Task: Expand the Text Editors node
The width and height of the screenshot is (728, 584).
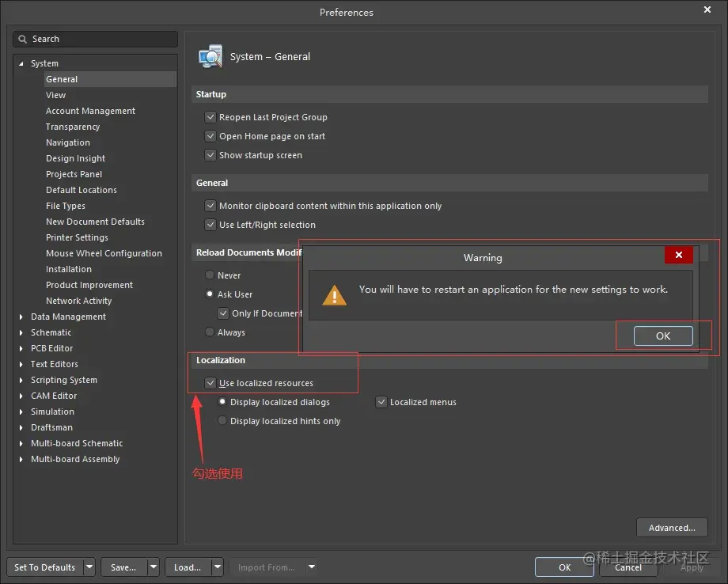Action: [21, 364]
